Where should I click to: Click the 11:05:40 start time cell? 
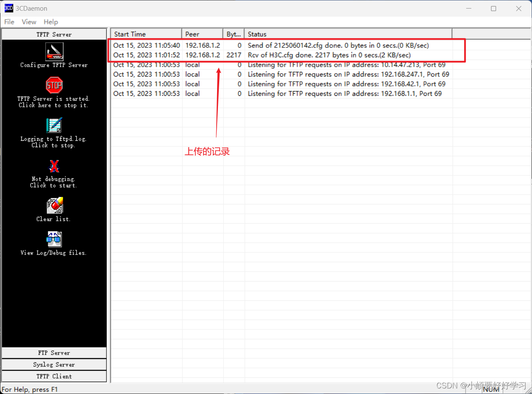147,45
